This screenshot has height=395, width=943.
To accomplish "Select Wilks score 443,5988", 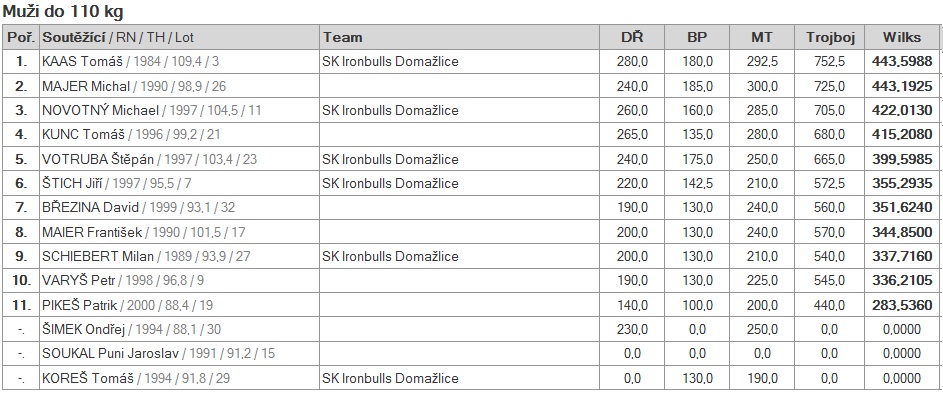I will click(902, 61).
